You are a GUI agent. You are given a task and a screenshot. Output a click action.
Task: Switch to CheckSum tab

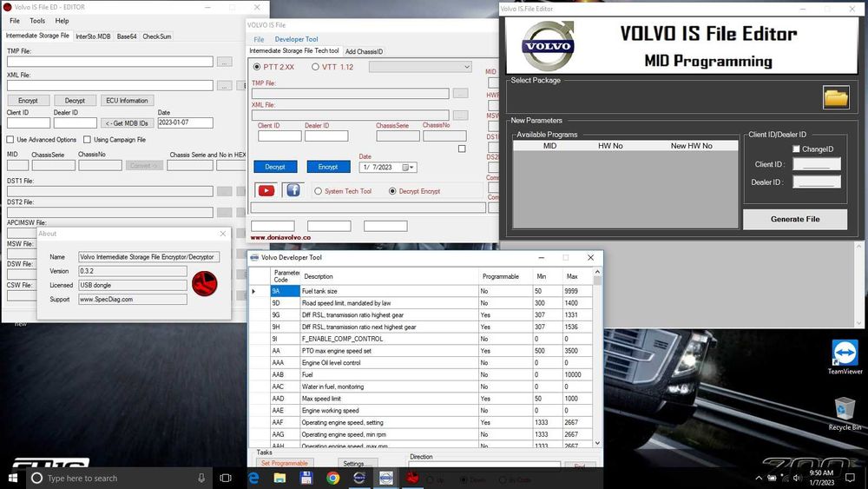click(156, 36)
